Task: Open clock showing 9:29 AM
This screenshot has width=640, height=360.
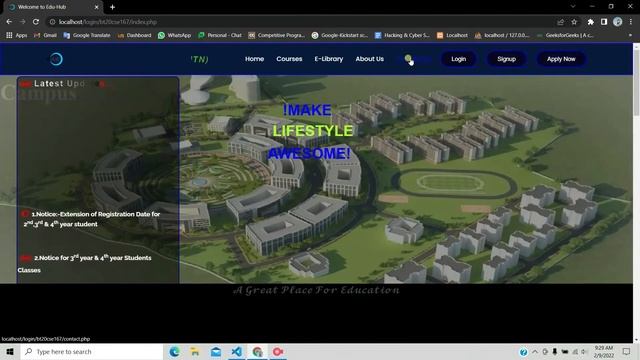Action: pyautogui.click(x=604, y=351)
